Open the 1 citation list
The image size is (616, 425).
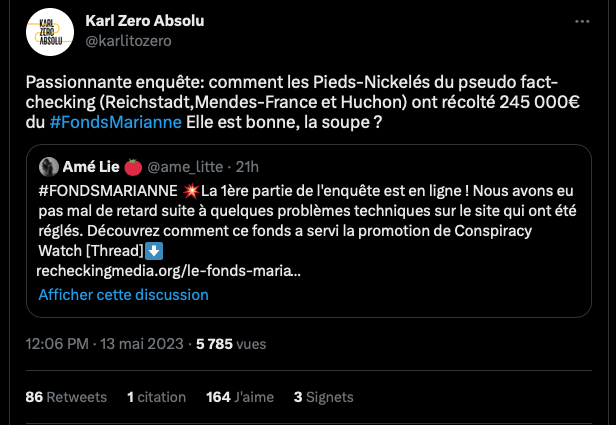click(158, 397)
